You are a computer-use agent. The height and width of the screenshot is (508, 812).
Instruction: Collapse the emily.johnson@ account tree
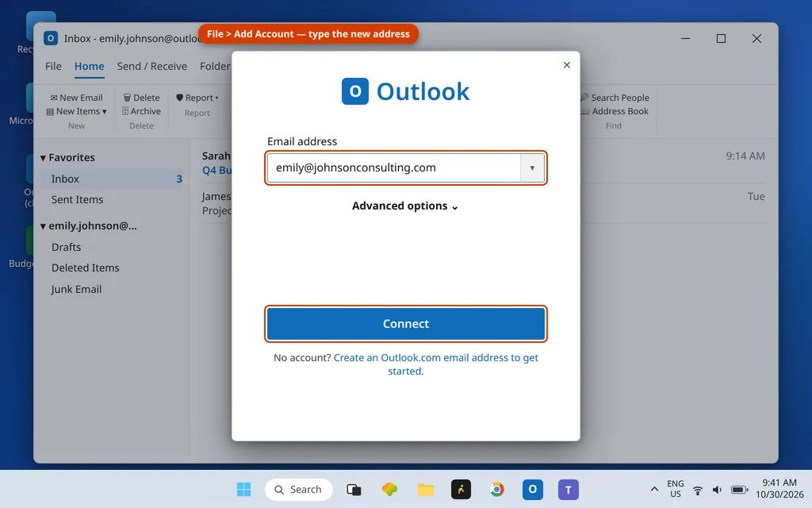click(x=43, y=226)
